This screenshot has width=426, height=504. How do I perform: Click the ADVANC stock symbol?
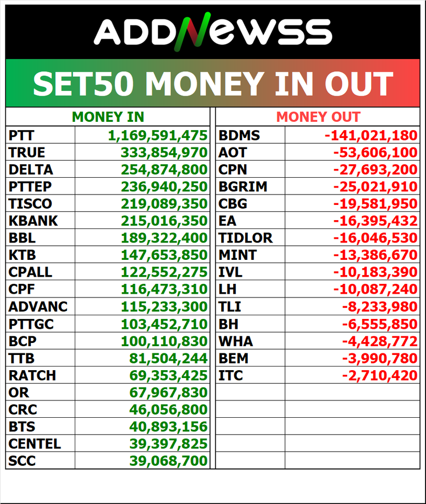[x=38, y=306]
